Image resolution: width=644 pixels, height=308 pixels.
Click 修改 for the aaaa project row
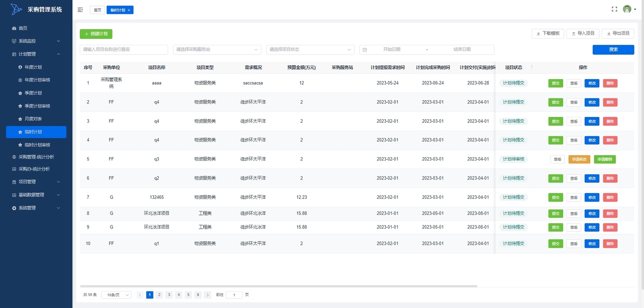(592, 83)
